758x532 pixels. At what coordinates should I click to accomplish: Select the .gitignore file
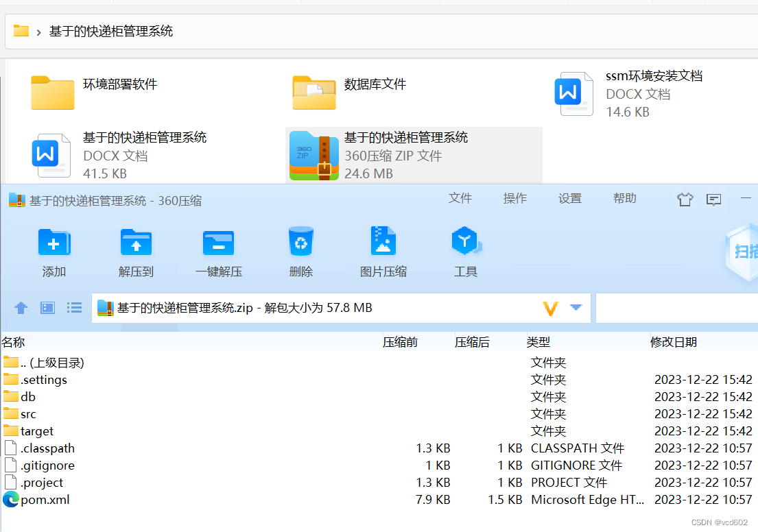coord(379,465)
